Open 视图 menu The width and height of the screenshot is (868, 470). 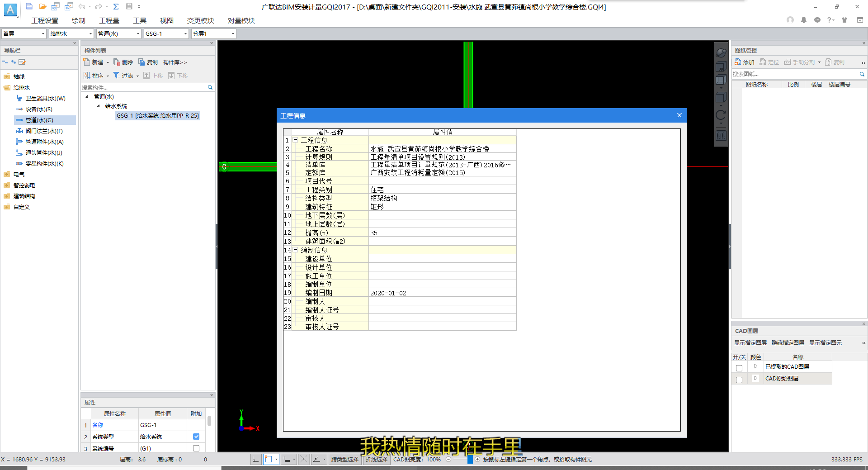[x=167, y=21]
